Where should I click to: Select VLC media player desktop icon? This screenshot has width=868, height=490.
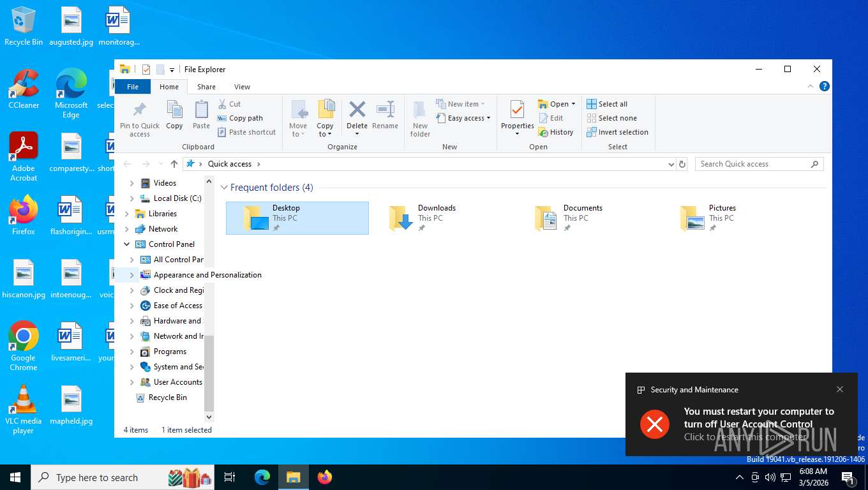[x=24, y=409]
